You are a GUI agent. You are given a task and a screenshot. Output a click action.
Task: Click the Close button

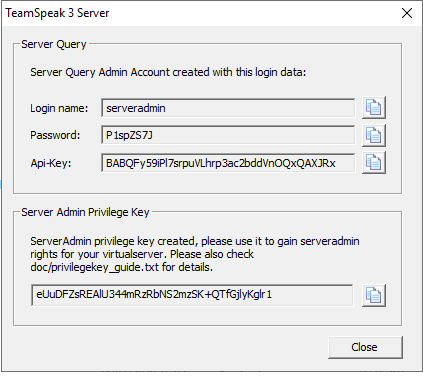click(x=365, y=347)
